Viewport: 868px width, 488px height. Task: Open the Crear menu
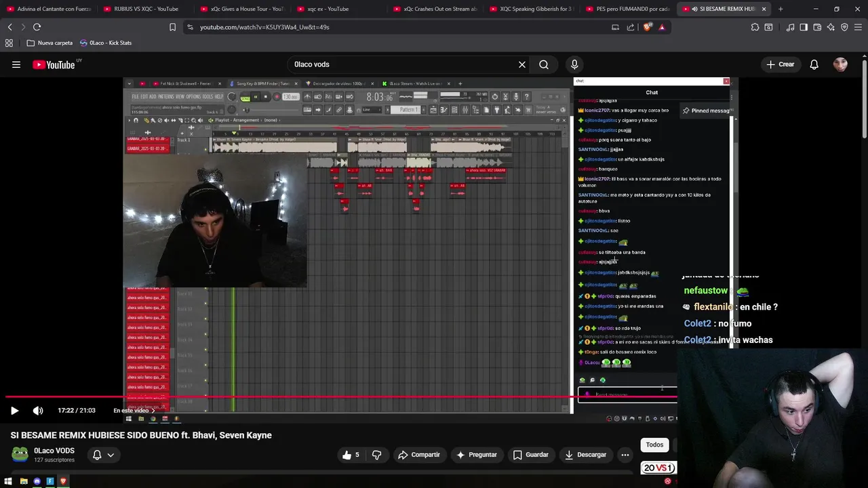(x=780, y=64)
